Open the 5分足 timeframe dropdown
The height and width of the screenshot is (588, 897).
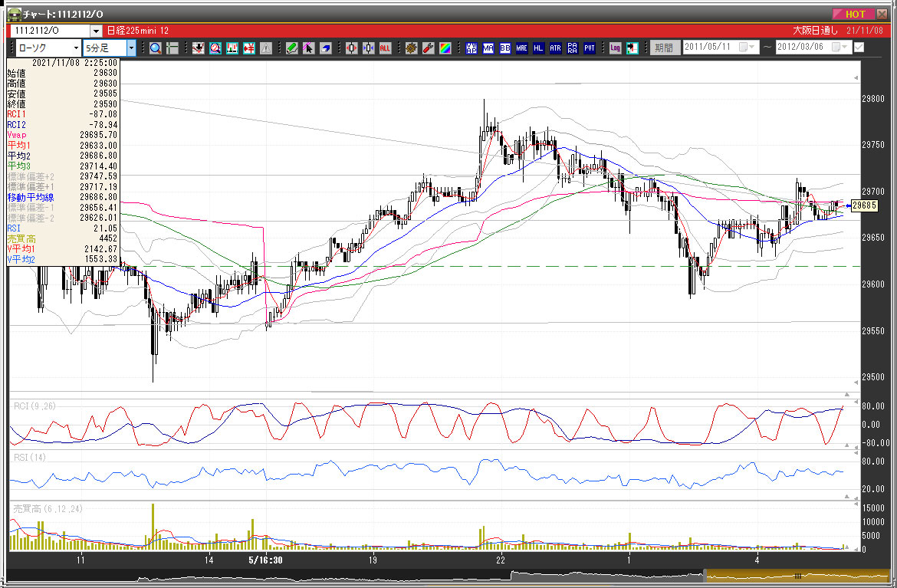(131, 48)
